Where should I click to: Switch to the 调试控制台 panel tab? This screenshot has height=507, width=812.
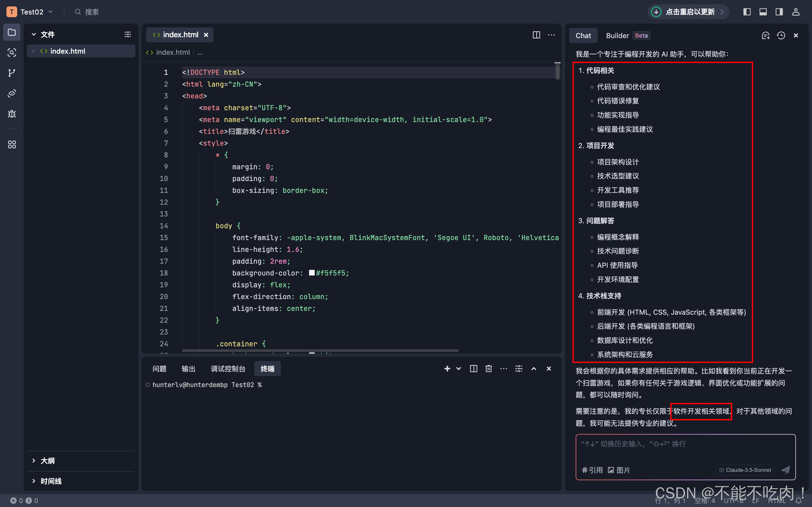(228, 369)
